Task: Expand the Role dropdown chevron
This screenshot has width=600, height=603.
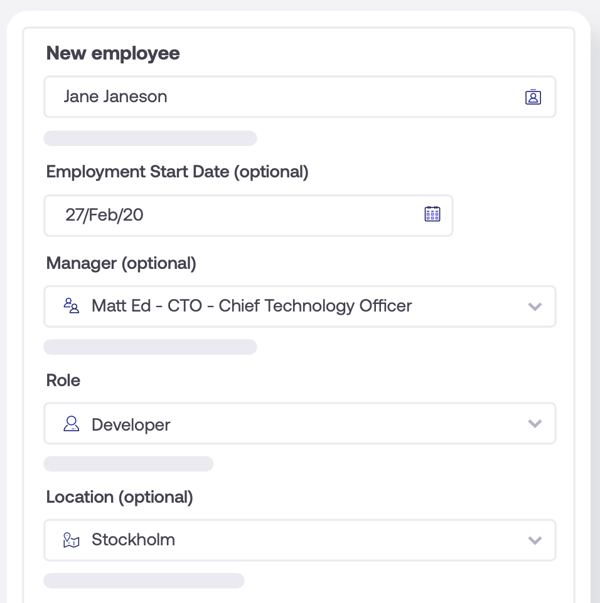Action: click(x=535, y=424)
